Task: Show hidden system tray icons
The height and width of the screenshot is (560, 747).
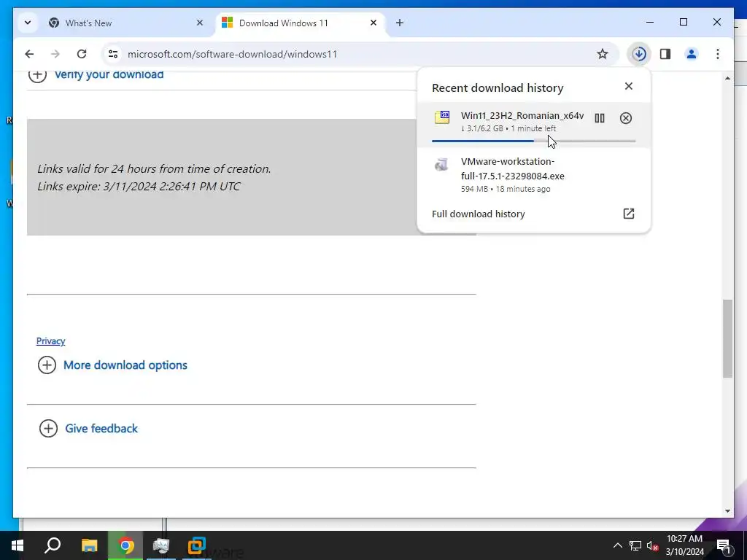Action: (x=617, y=545)
